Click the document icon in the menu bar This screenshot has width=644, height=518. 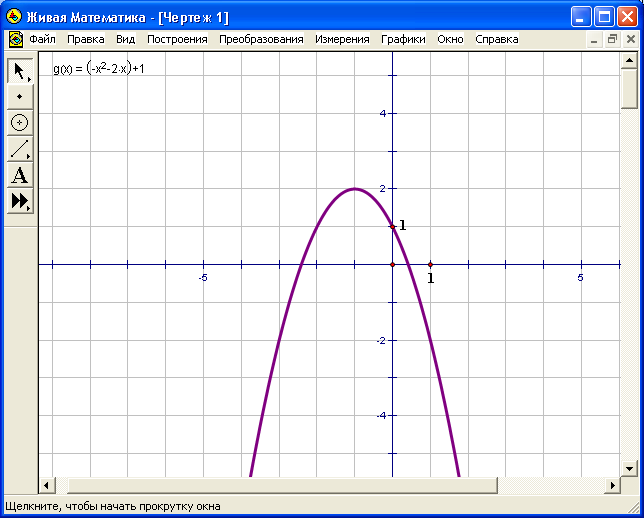click(x=16, y=39)
